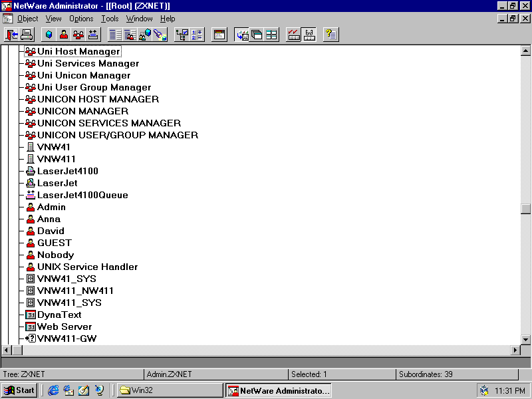Click the UNICON HOST MANAGER group icon
Screen dimensions: 532x399
pyautogui.click(x=31, y=99)
